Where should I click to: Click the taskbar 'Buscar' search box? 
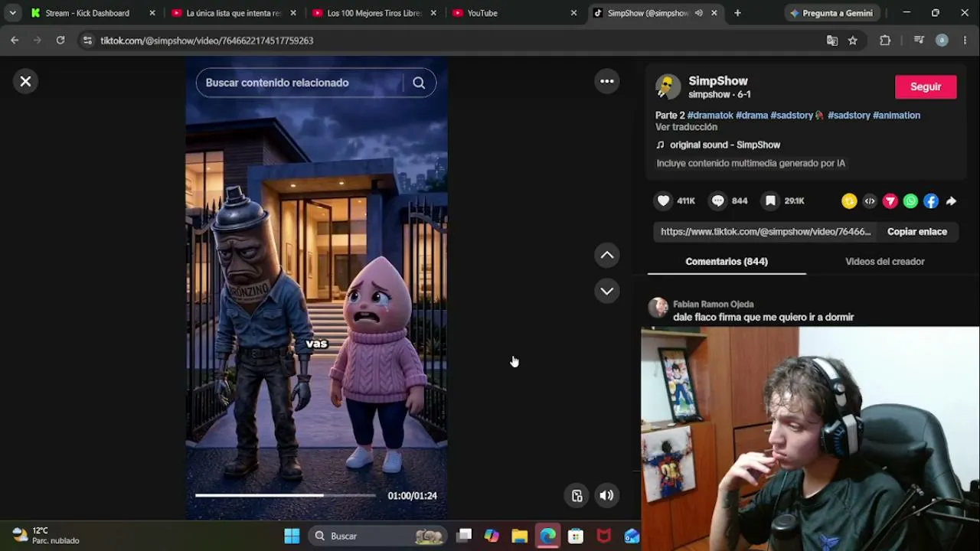379,536
